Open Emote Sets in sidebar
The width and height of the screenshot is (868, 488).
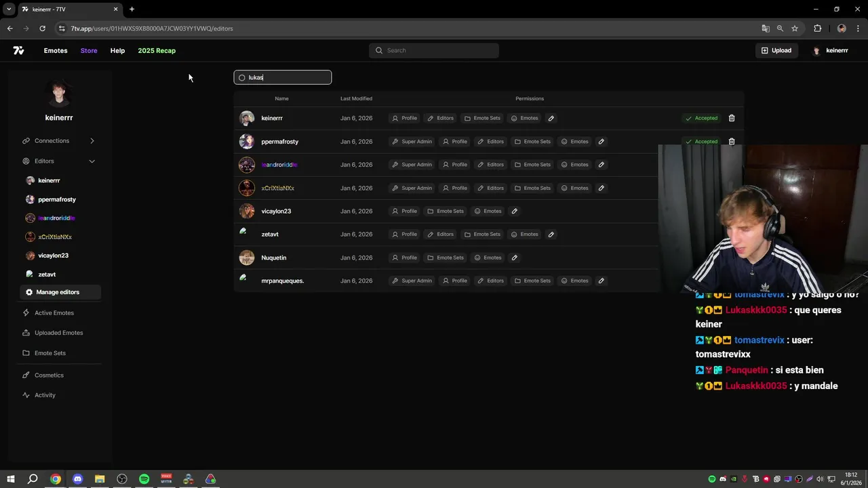50,353
